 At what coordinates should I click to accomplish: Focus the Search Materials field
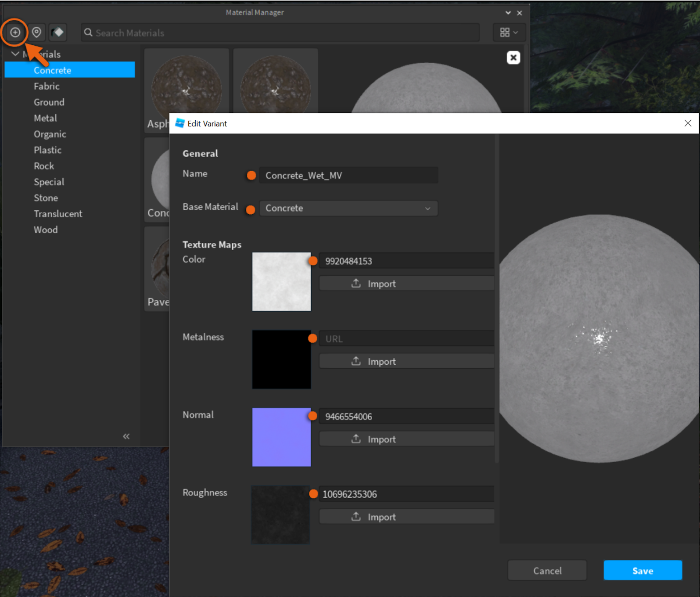pyautogui.click(x=281, y=33)
